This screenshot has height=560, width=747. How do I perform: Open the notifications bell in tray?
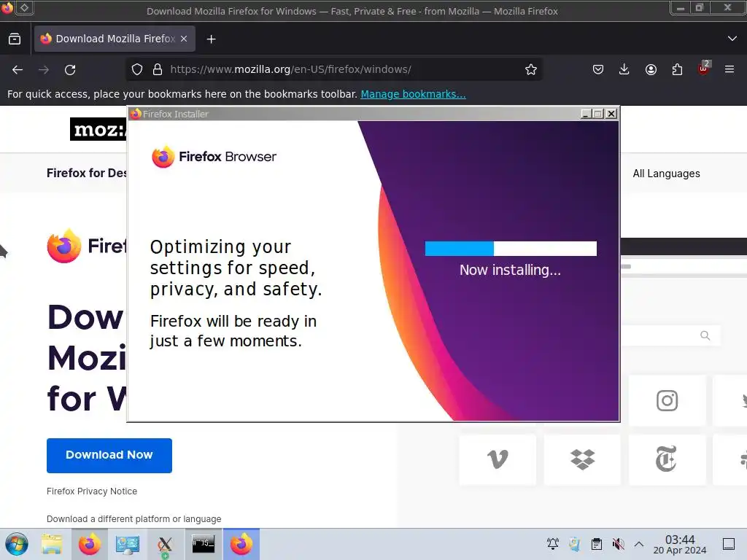(x=553, y=544)
